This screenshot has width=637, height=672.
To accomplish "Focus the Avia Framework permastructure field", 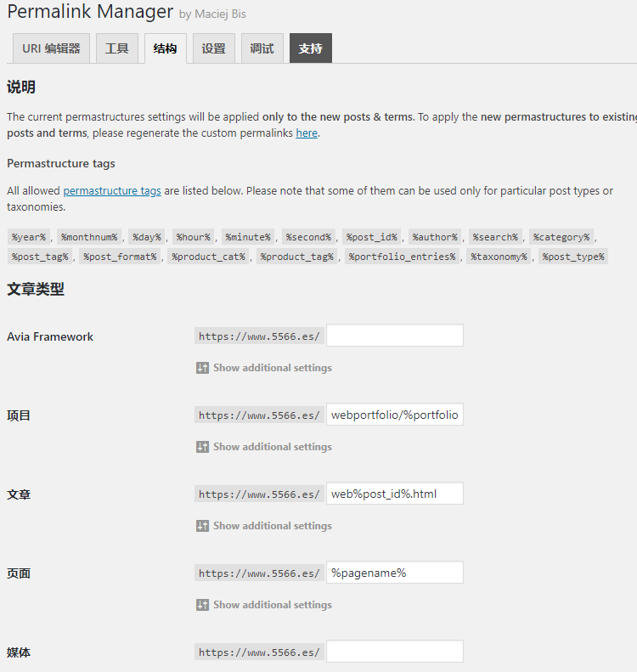I will pos(395,336).
